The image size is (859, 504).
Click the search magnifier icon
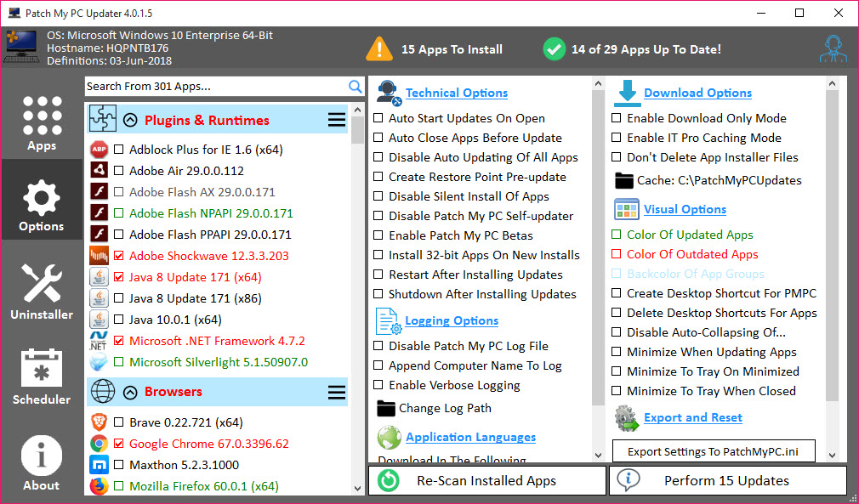355,87
